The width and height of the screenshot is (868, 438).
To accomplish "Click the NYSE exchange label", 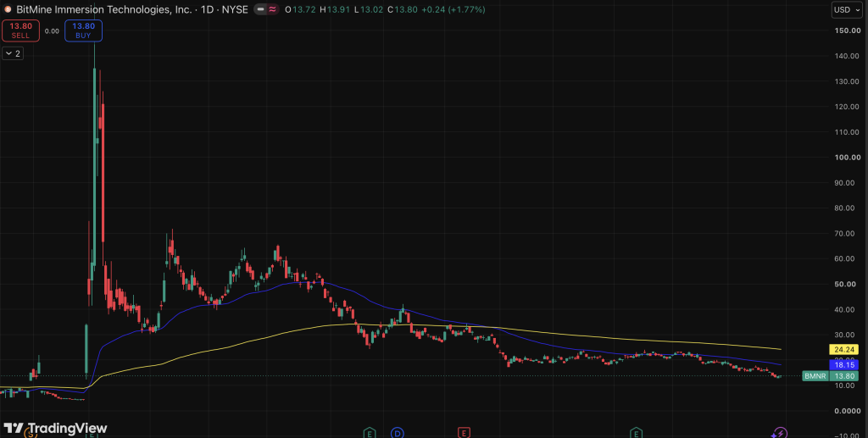I will tap(235, 9).
